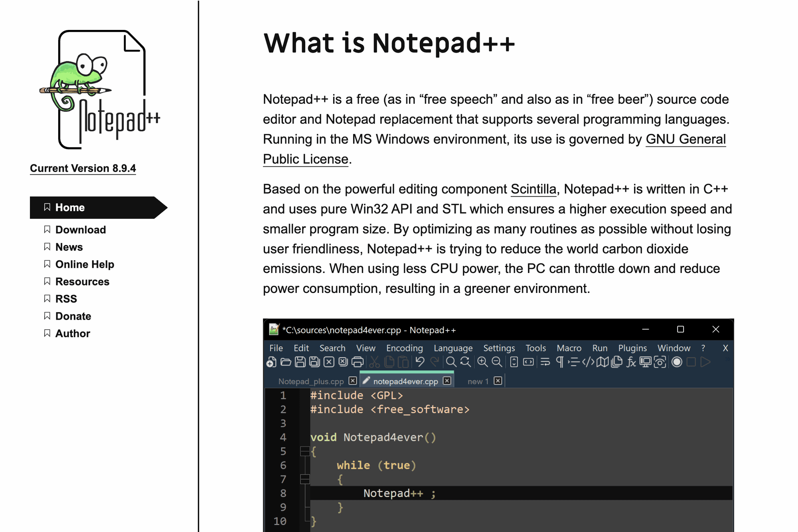Image resolution: width=798 pixels, height=532 pixels.
Task: Open the File menu
Action: pyautogui.click(x=276, y=348)
